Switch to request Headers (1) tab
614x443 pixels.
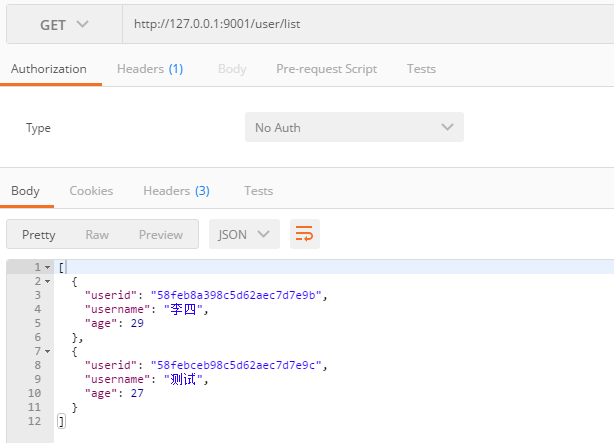(150, 69)
